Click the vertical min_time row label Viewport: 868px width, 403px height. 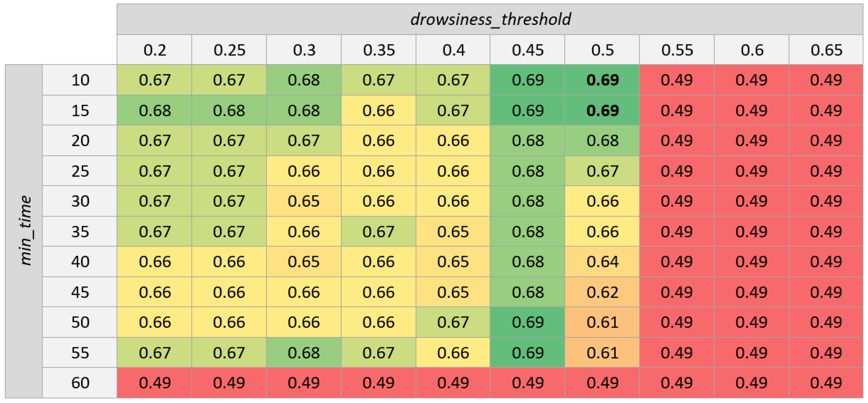tap(24, 231)
